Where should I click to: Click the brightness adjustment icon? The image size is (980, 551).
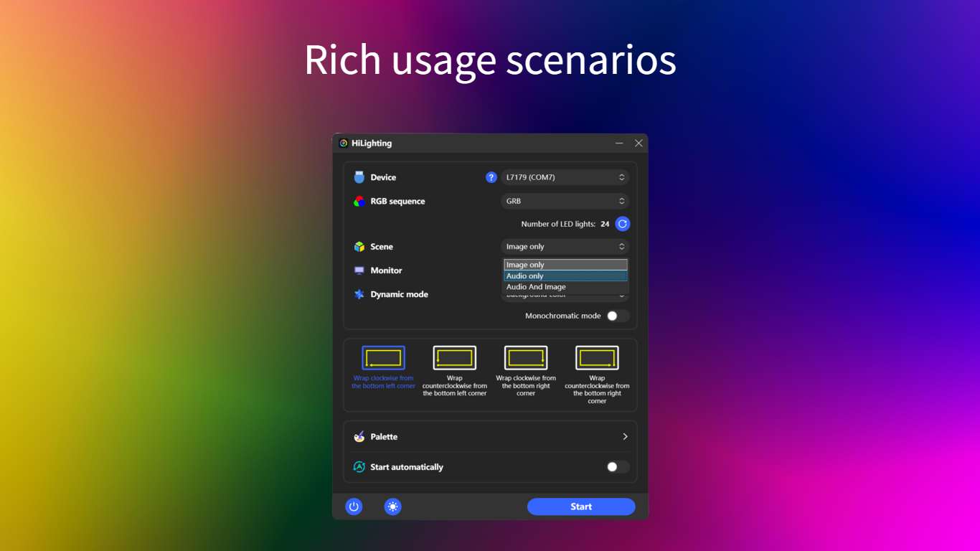pyautogui.click(x=392, y=507)
